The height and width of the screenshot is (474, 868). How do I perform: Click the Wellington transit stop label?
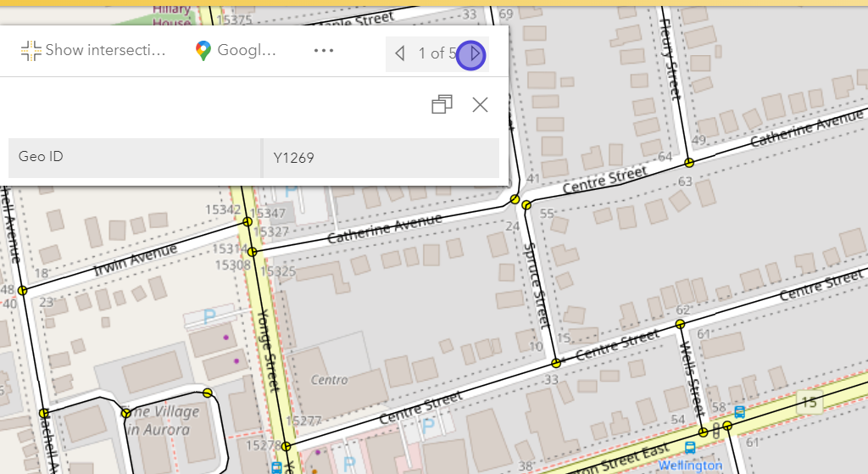tap(691, 466)
